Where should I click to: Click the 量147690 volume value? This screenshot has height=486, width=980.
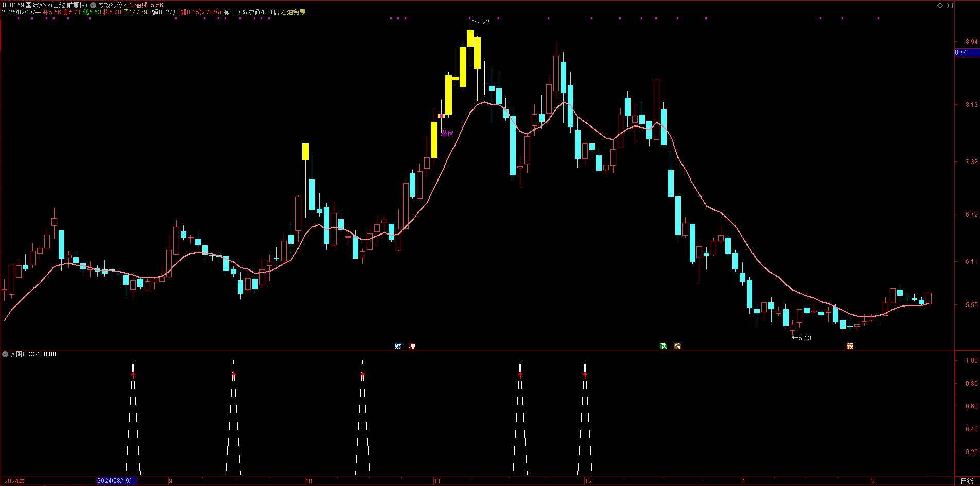(x=137, y=12)
